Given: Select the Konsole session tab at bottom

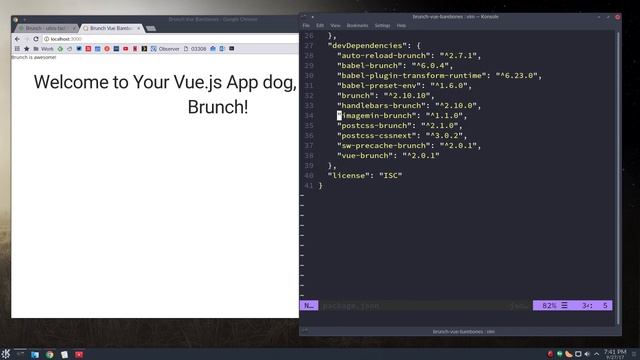Looking at the screenshot, I should (463, 331).
